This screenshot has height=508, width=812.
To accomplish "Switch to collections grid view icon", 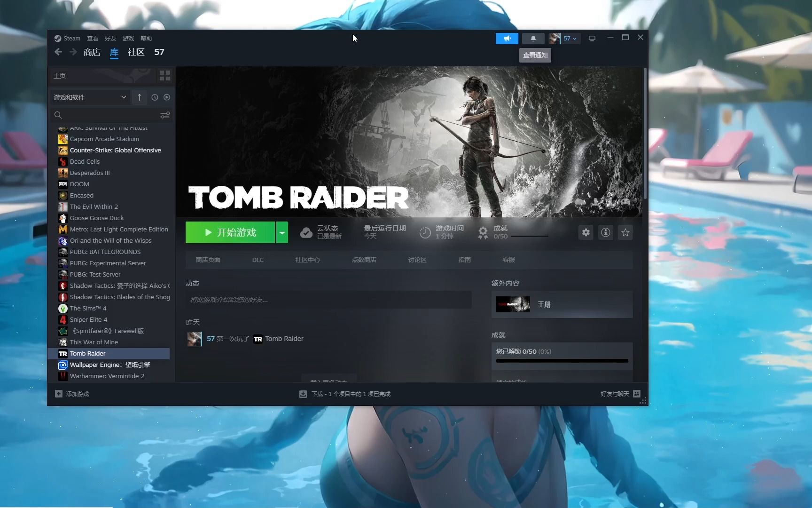I will coord(165,76).
